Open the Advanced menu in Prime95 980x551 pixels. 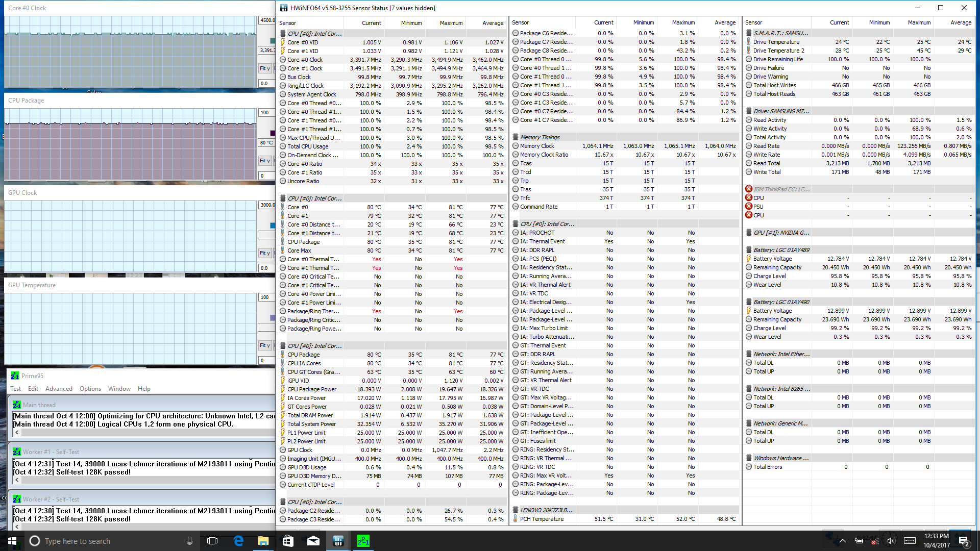[x=59, y=389]
